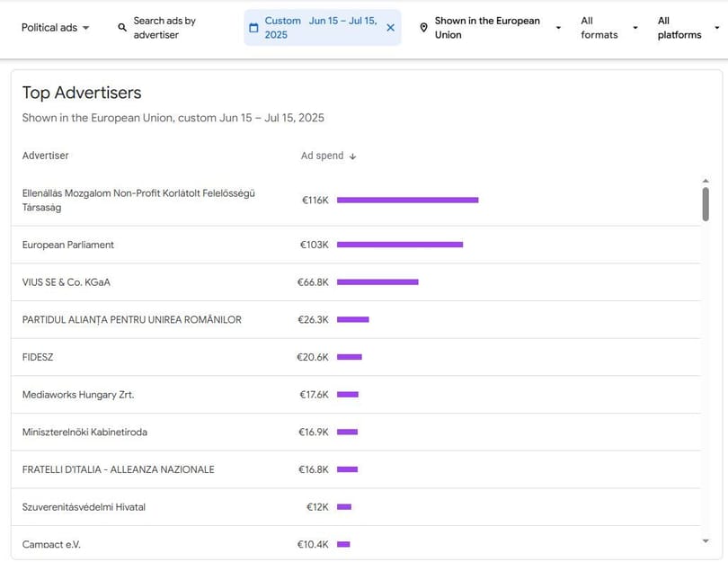Image resolution: width=728 pixels, height=562 pixels.
Task: Click the €20.6K ad spend value
Action: (313, 357)
